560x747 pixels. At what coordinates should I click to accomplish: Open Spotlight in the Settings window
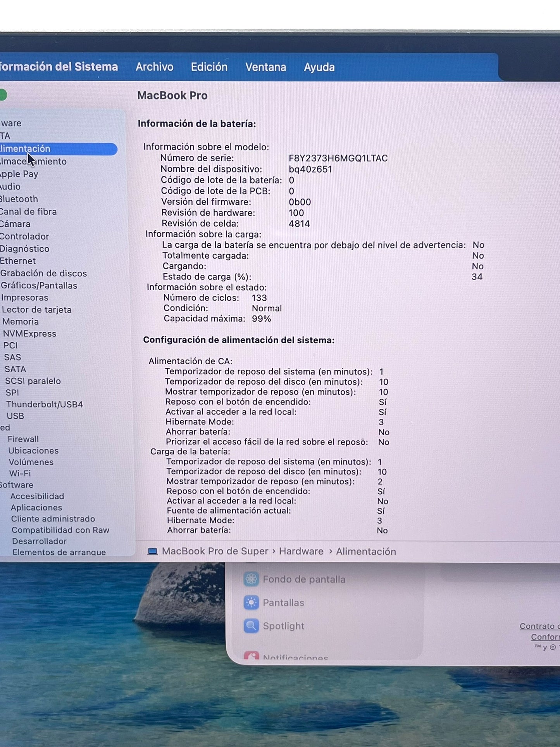(x=283, y=626)
